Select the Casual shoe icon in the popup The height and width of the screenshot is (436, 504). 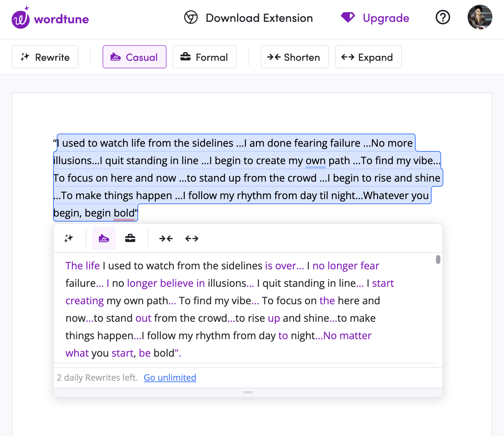coord(104,238)
